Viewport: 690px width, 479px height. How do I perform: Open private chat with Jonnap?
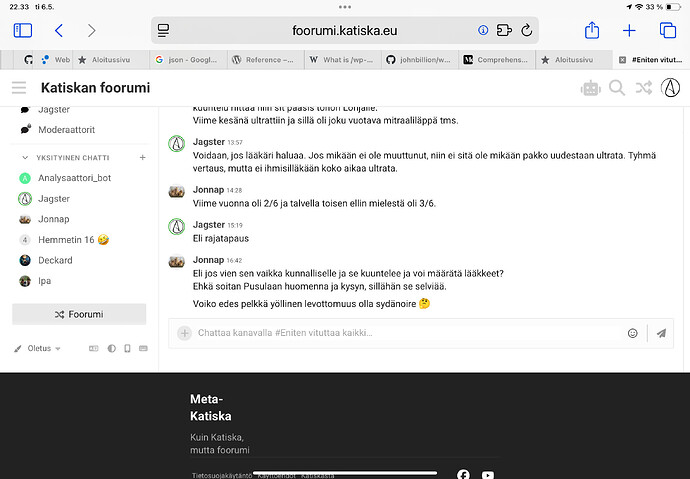(x=54, y=219)
